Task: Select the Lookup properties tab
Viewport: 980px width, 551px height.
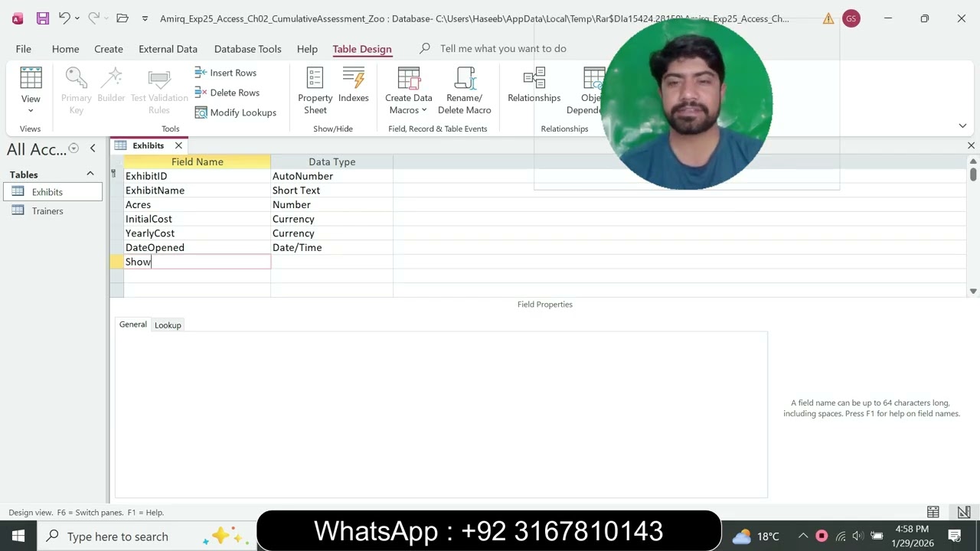Action: tap(168, 325)
